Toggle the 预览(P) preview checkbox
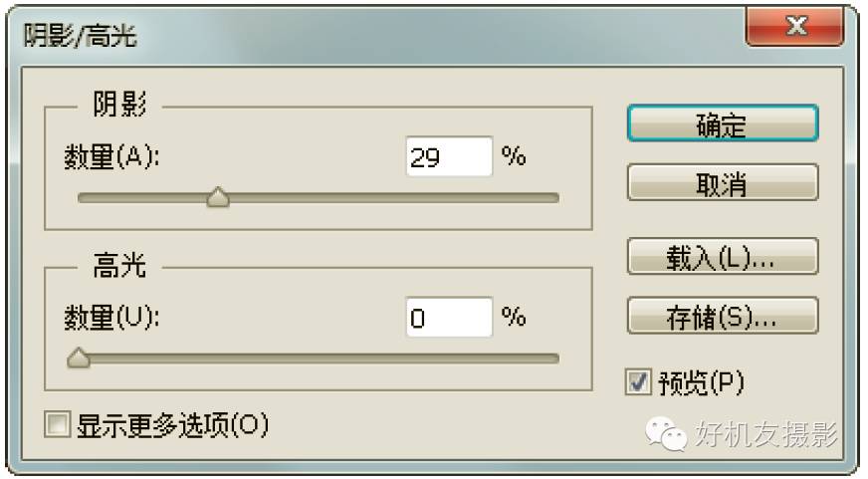The height and width of the screenshot is (479, 868). [x=638, y=381]
